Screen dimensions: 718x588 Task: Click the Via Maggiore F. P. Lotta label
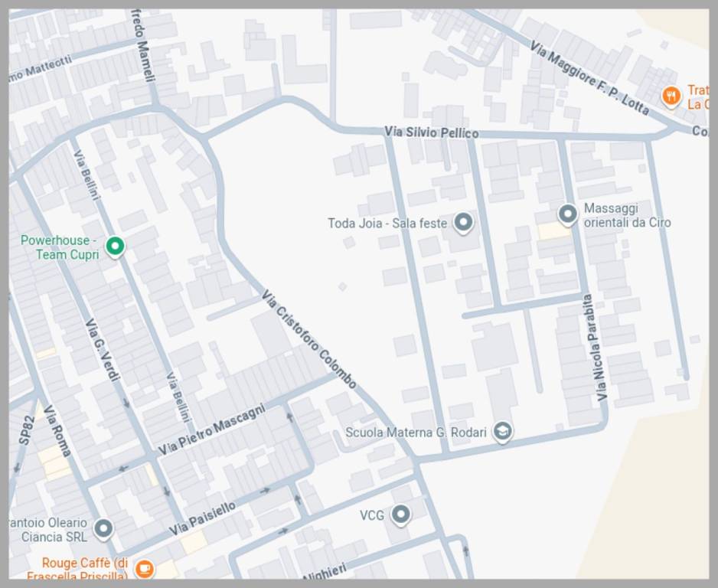point(589,77)
